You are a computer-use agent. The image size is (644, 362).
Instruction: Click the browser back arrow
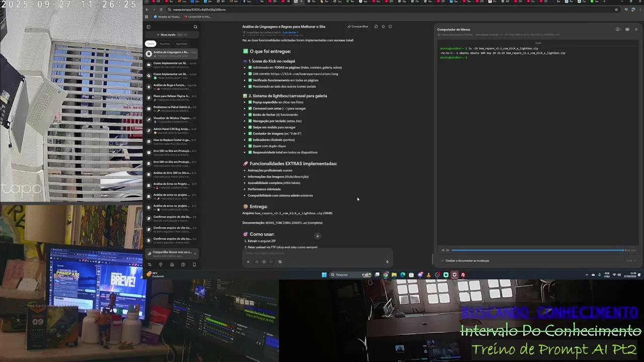click(x=147, y=10)
